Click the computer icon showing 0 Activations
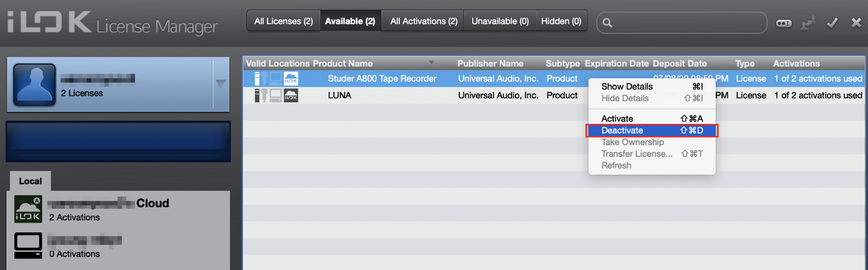868x270 pixels. (28, 246)
